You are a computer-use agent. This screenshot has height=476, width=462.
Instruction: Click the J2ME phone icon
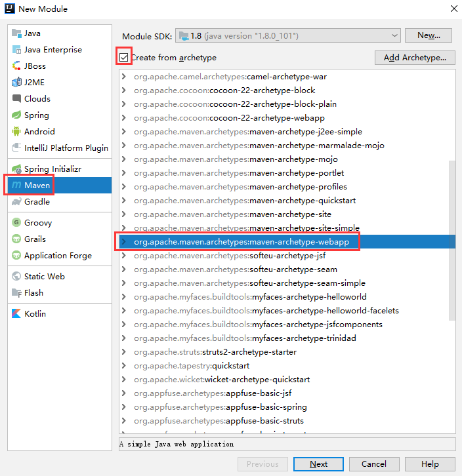pyautogui.click(x=16, y=82)
